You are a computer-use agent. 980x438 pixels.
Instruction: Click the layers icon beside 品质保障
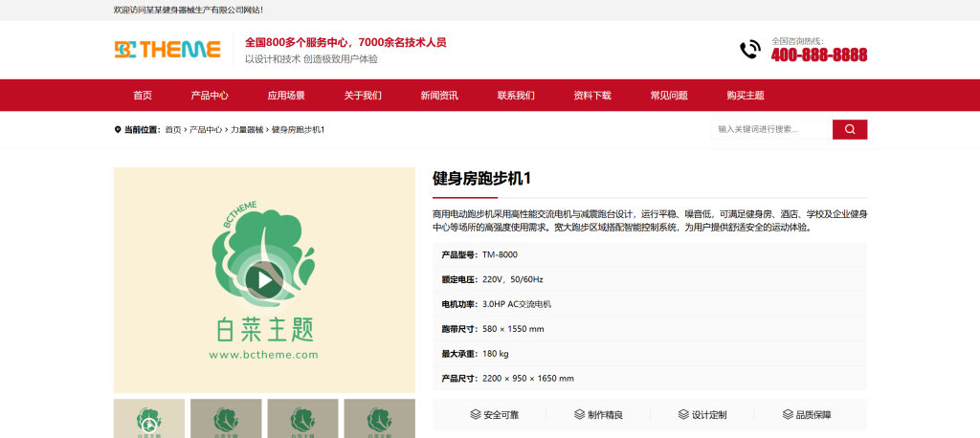(x=788, y=414)
